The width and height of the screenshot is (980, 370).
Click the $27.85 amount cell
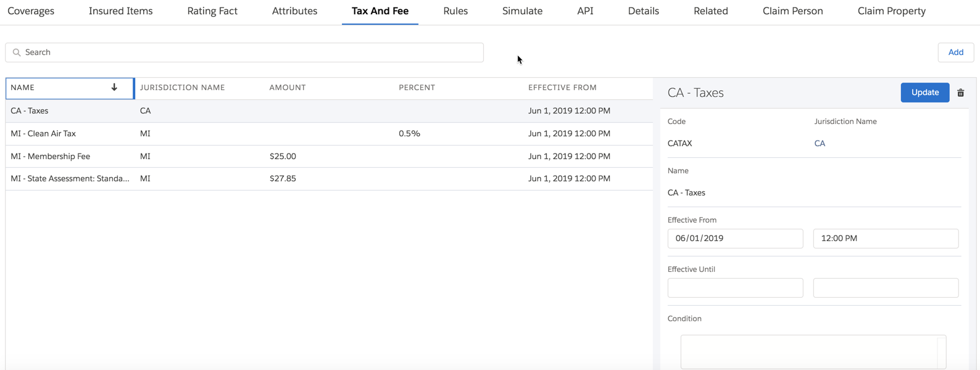(x=283, y=179)
